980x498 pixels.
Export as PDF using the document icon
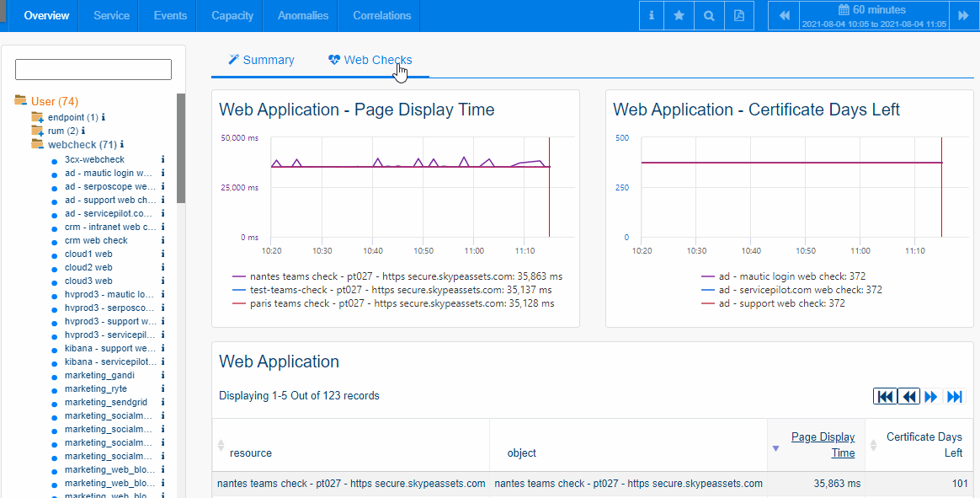[738, 15]
